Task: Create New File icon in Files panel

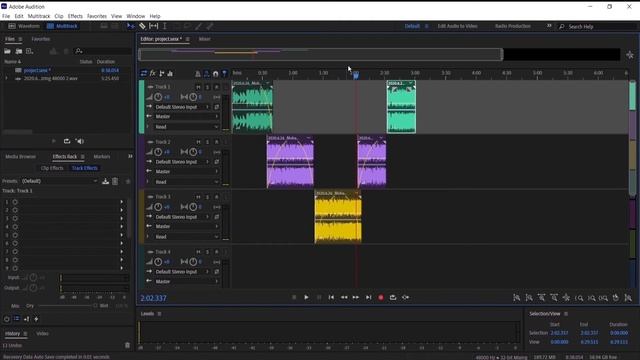Action: point(30,51)
